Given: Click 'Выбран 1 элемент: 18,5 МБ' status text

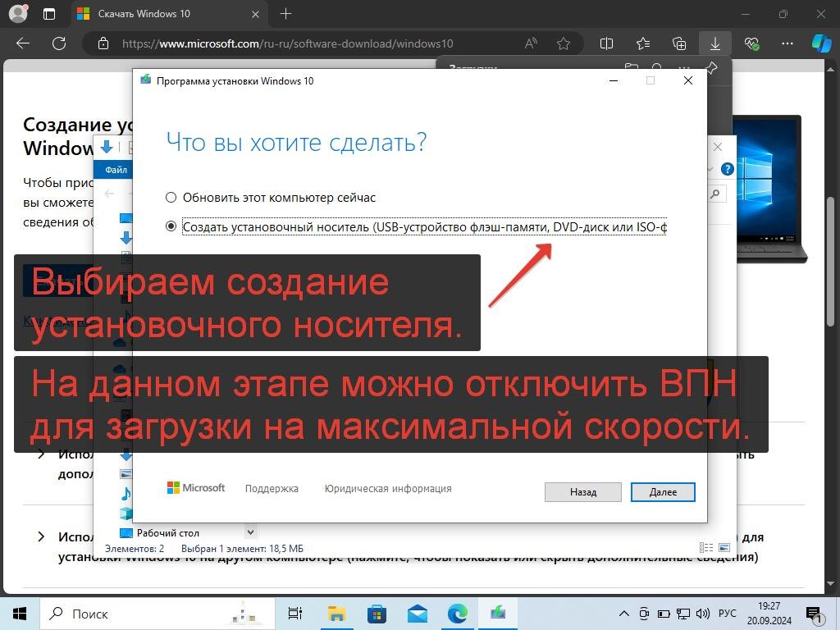Looking at the screenshot, I should [242, 549].
